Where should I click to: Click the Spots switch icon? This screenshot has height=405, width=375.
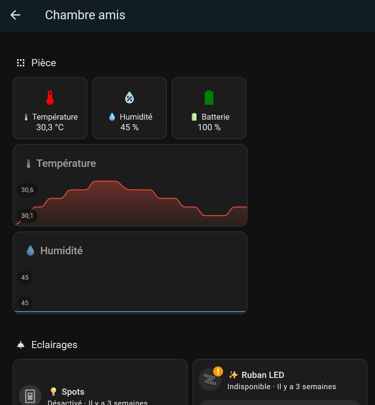pos(30,396)
